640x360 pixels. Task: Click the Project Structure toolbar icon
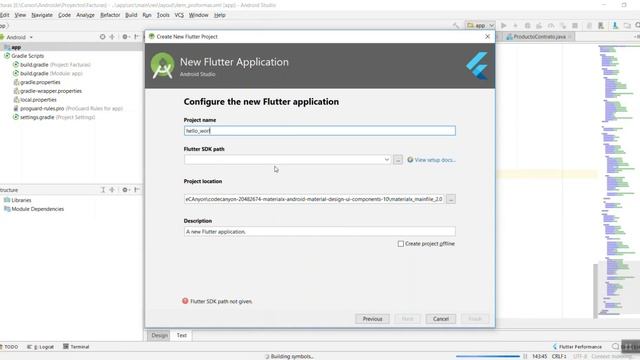pos(627,26)
